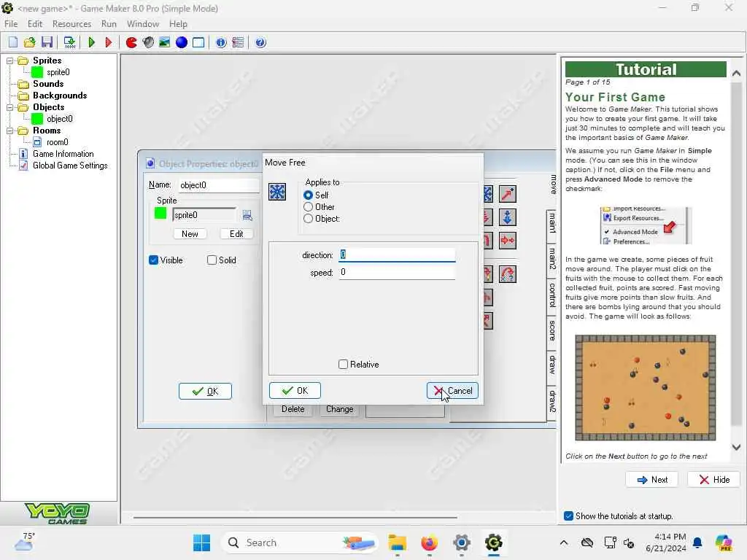Screen dimensions: 747x560
Task: Select Object in Applies to
Action: [309, 219]
